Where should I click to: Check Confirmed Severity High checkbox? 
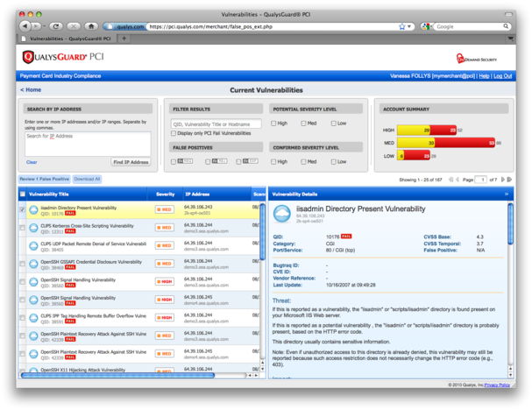click(x=273, y=162)
